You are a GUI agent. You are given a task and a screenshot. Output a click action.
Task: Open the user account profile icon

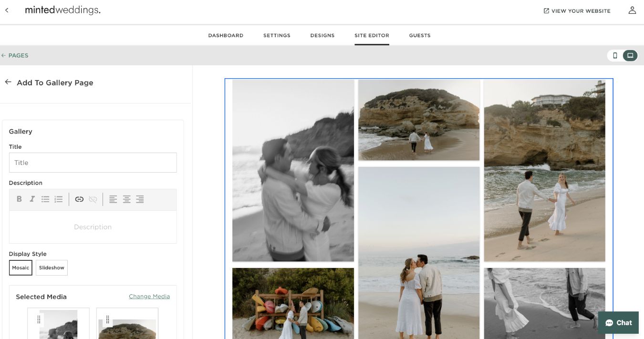pyautogui.click(x=632, y=10)
